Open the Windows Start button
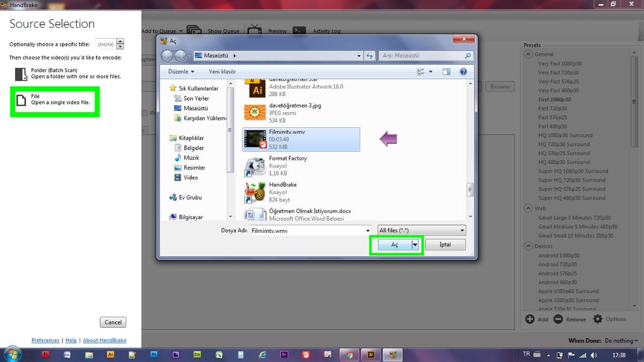 pyautogui.click(x=12, y=354)
